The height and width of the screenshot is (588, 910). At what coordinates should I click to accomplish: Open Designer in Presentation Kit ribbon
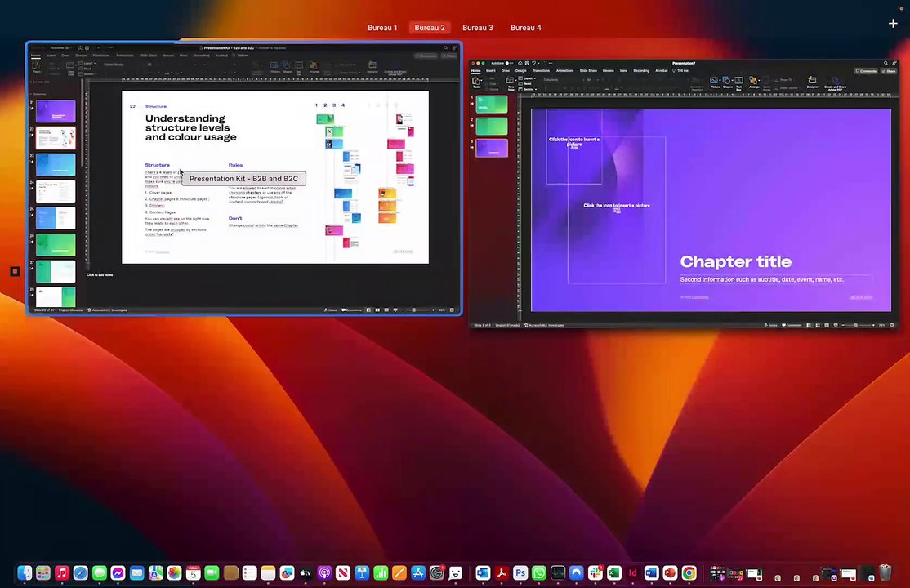[372, 67]
